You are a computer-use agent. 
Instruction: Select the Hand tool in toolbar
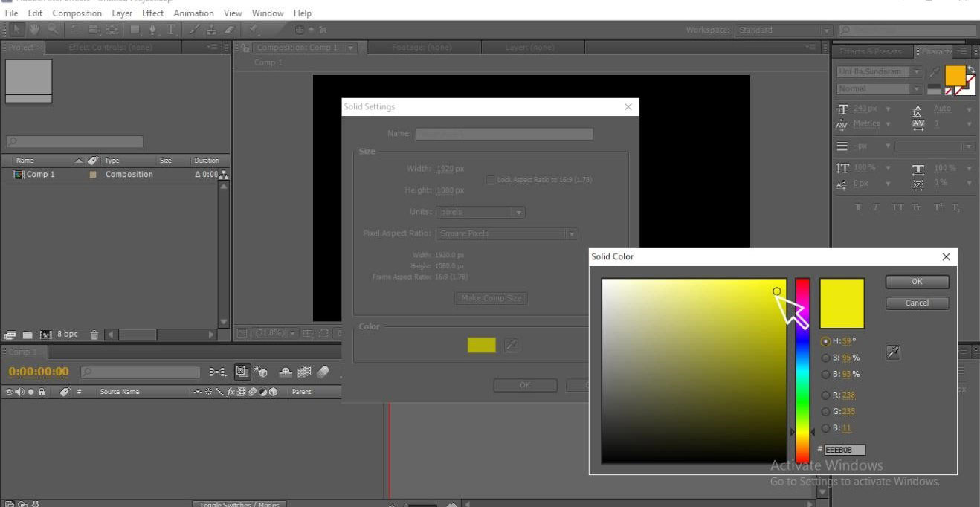[x=34, y=30]
